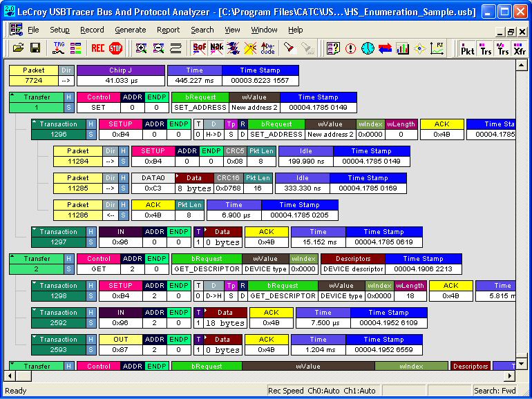Click the application icon left of File menu

16,30
